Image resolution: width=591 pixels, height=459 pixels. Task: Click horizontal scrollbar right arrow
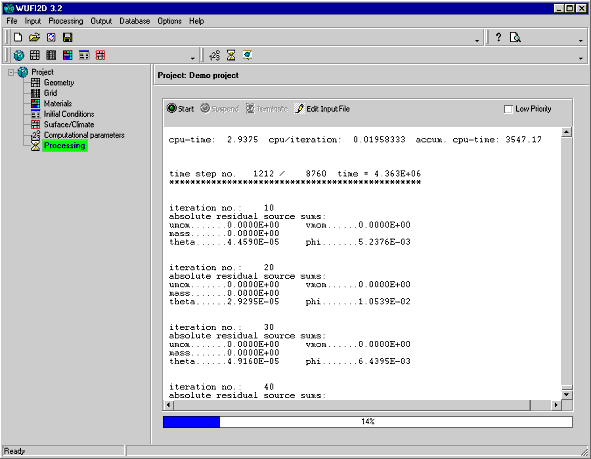pyautogui.click(x=556, y=405)
